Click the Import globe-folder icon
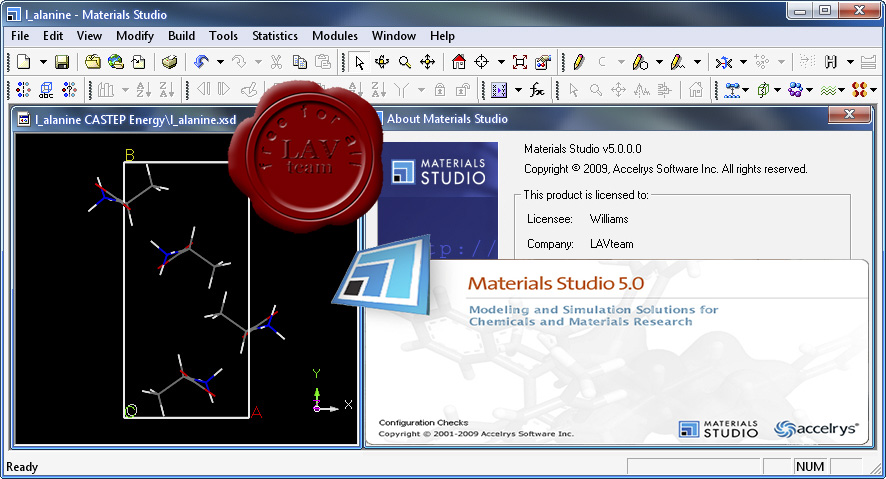This screenshot has height=479, width=886. [116, 62]
